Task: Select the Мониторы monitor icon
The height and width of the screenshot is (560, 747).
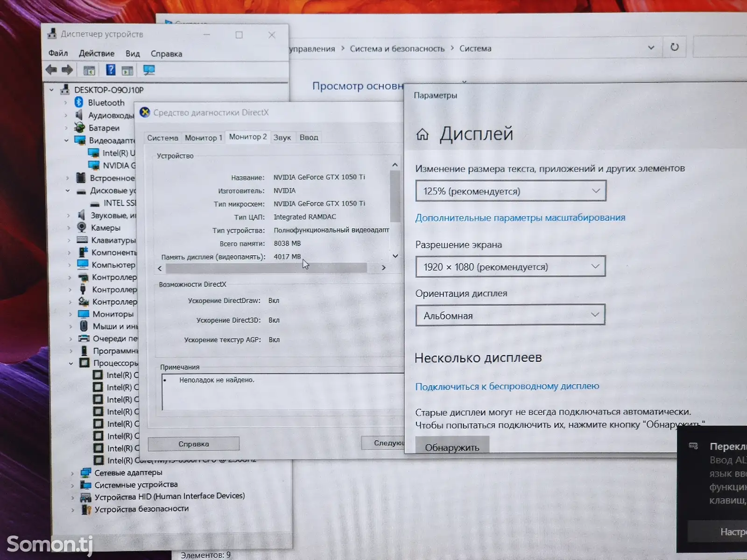Action: click(x=84, y=314)
